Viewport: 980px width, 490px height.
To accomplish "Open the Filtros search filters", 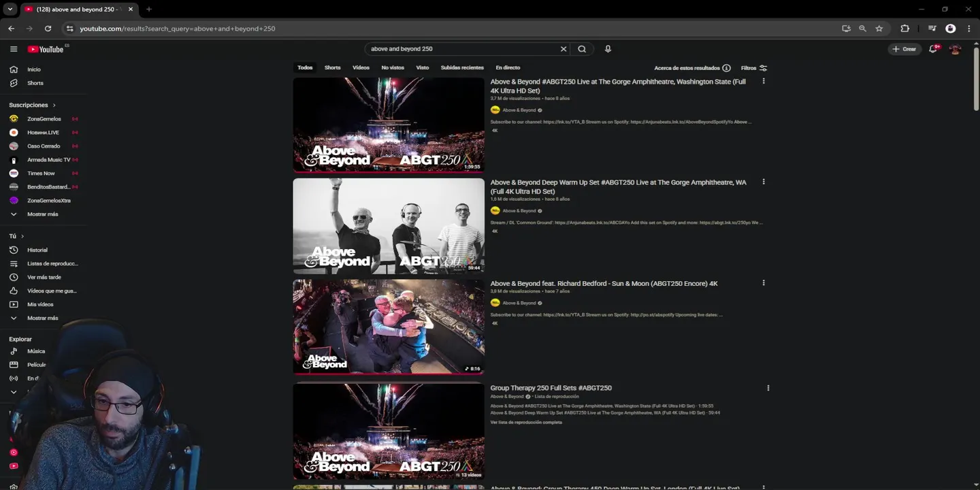I will 754,68.
